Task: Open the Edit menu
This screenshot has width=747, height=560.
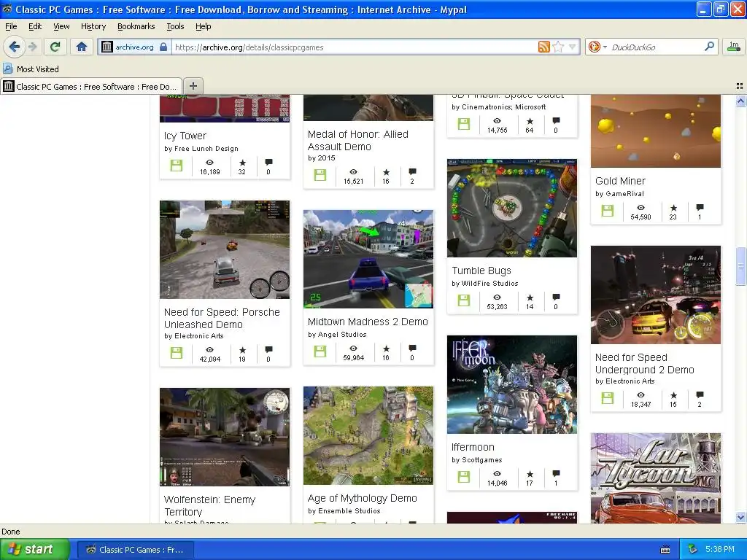Action: (x=35, y=26)
